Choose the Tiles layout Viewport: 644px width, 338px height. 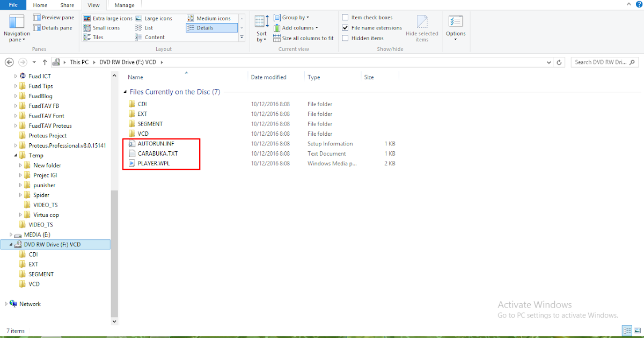[93, 38]
